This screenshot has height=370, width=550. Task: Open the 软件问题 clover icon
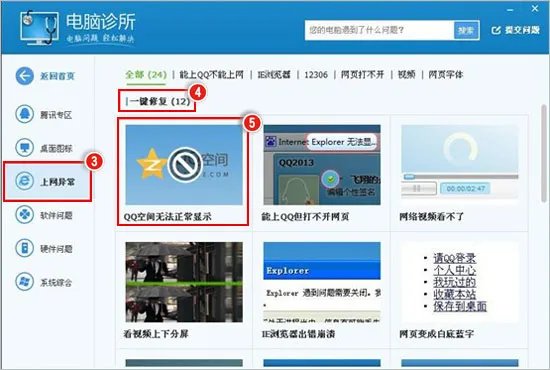(x=25, y=215)
